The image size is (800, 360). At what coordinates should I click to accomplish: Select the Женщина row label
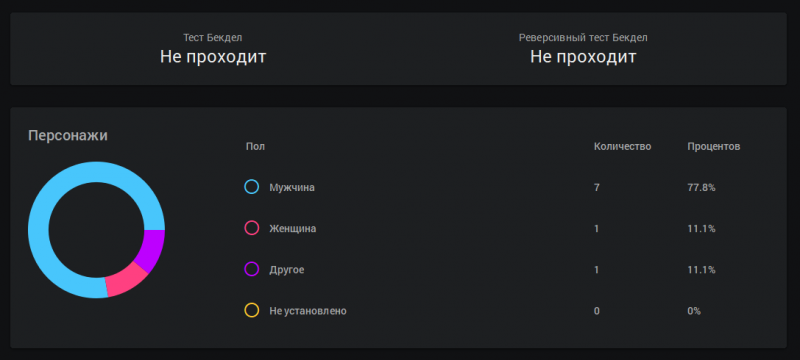(x=292, y=229)
